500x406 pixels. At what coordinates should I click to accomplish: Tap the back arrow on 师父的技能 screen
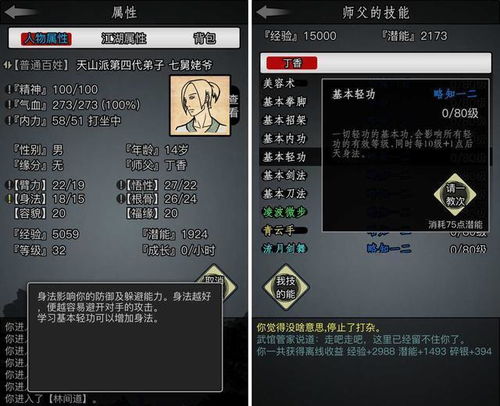272,12
